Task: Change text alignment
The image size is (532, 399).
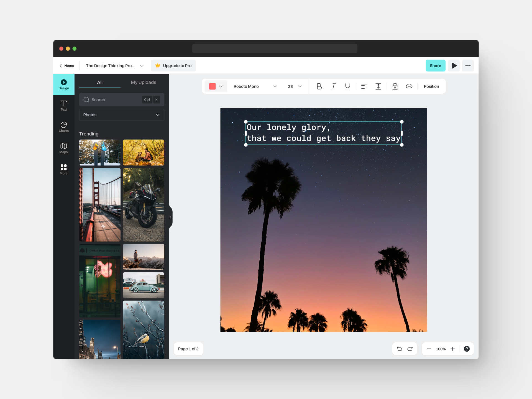Action: pyautogui.click(x=364, y=86)
